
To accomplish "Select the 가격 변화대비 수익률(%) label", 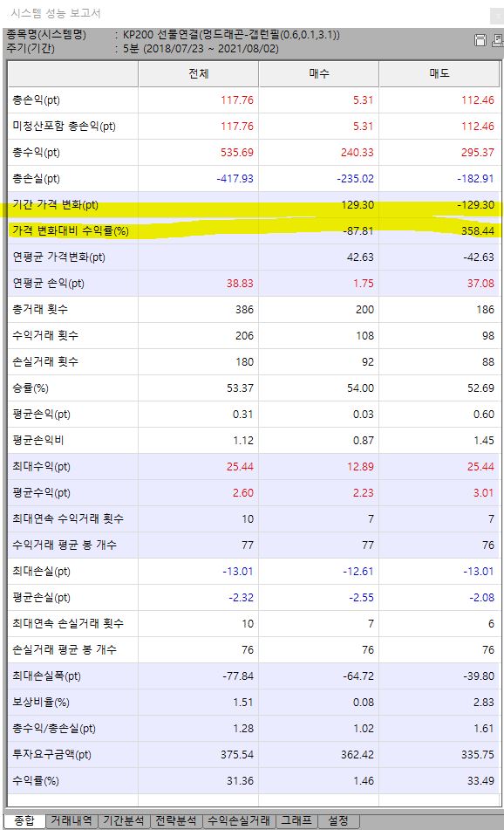I will pos(71,231).
